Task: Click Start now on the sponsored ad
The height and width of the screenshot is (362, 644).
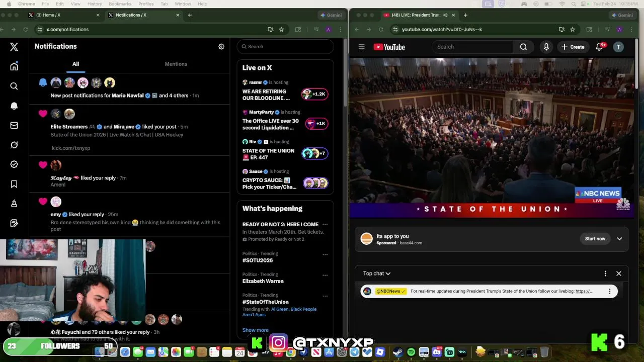Action: coord(595,239)
